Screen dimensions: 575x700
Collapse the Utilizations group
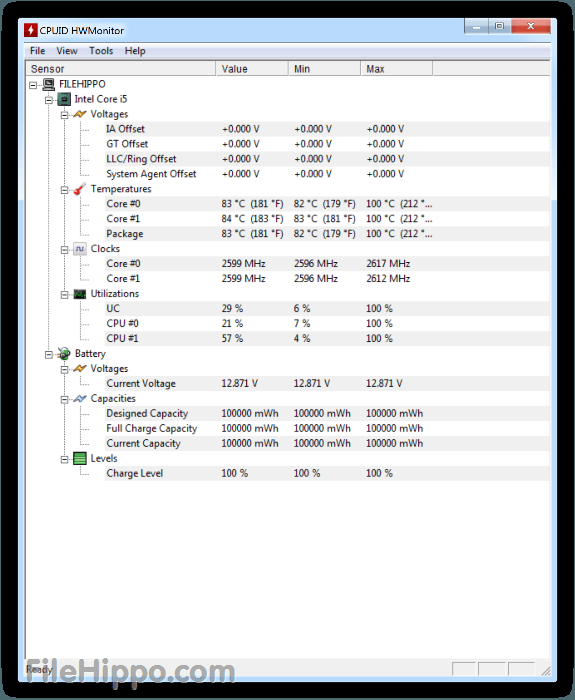[x=65, y=295]
